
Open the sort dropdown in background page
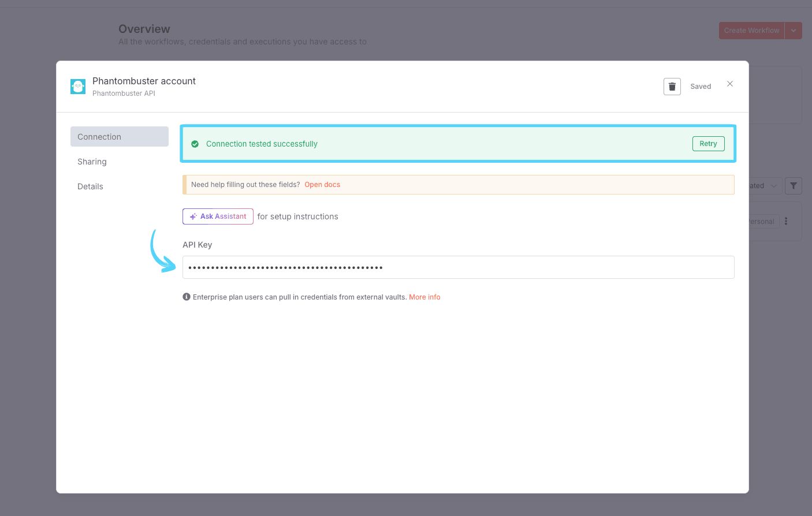[766, 186]
